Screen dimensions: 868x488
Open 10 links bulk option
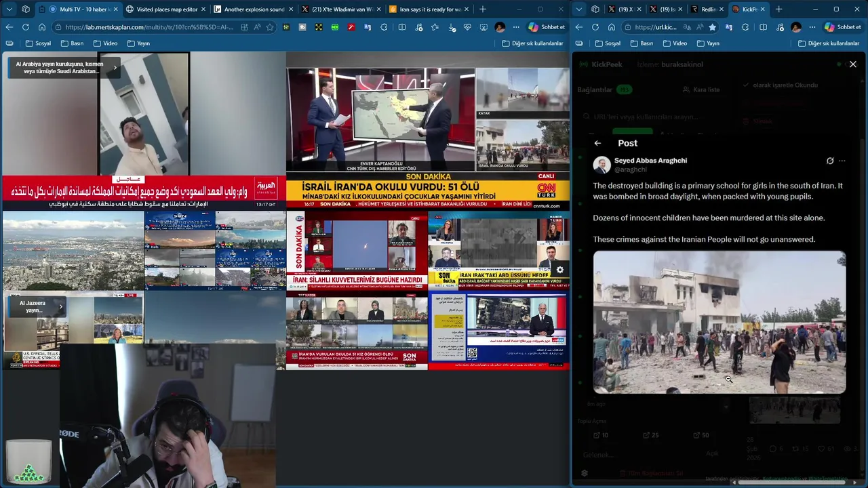[x=601, y=435]
